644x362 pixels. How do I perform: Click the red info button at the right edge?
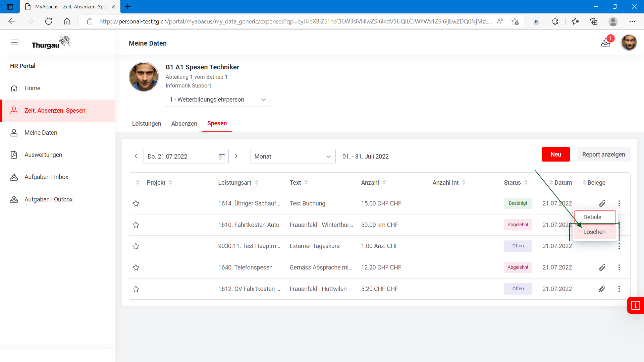pyautogui.click(x=635, y=305)
